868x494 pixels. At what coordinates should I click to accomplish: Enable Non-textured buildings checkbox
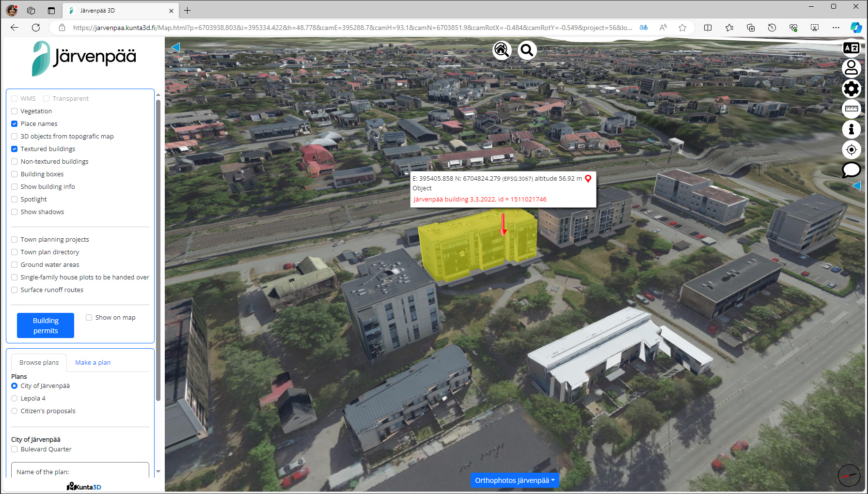(x=15, y=161)
